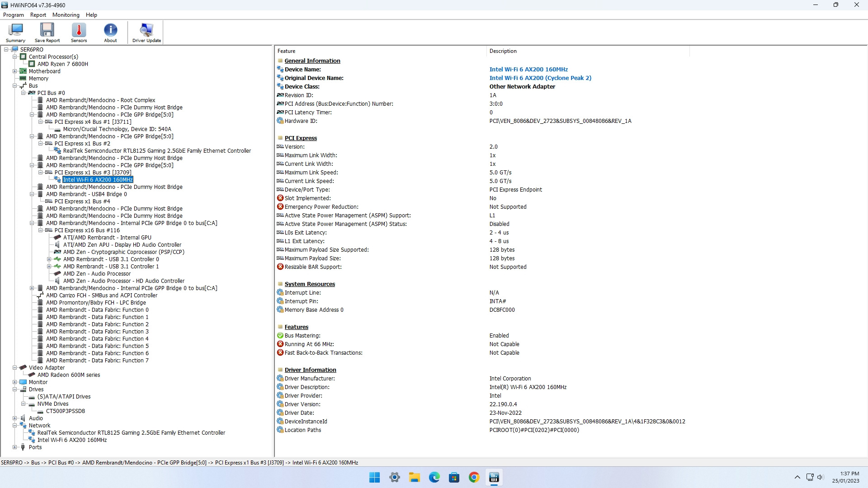Open the taskbar clock and date
Image resolution: width=868 pixels, height=488 pixels.
[846, 477]
